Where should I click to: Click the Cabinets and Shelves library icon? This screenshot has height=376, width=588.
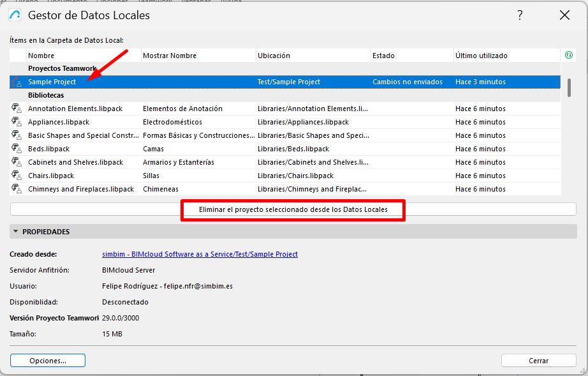(17, 162)
